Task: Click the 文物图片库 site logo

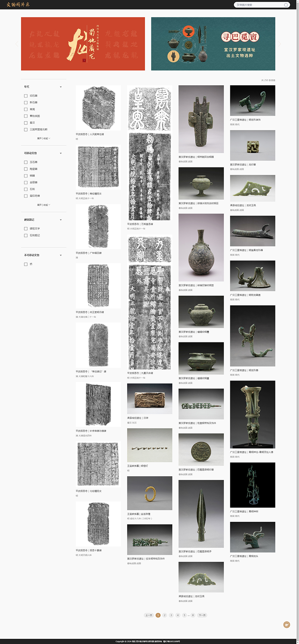Action: coord(18,5)
